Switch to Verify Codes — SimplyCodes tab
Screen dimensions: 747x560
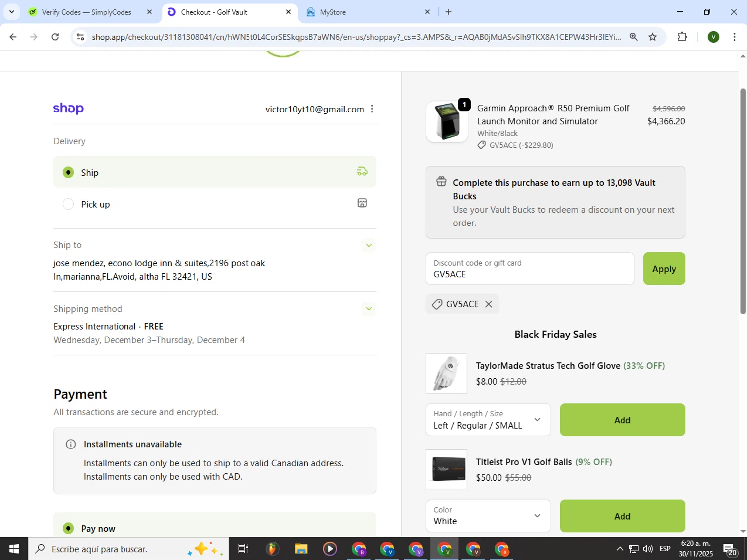tap(87, 12)
